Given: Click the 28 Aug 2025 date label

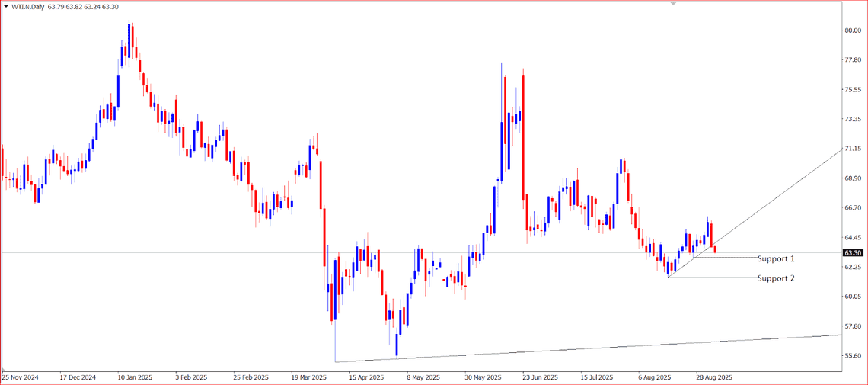Looking at the screenshot, I should [x=713, y=377].
